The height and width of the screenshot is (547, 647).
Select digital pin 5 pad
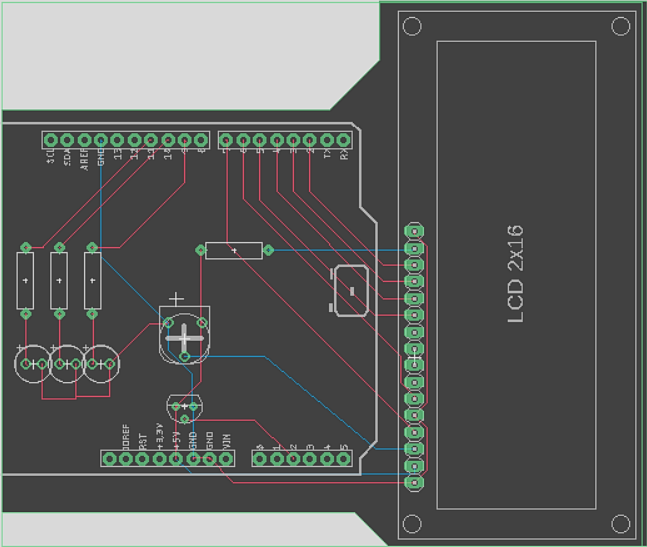[x=260, y=140]
